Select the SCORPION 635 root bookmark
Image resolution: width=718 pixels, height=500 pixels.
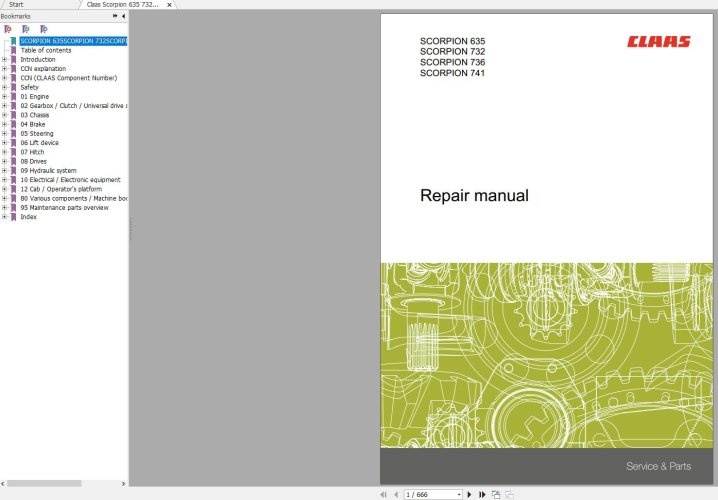point(73,41)
